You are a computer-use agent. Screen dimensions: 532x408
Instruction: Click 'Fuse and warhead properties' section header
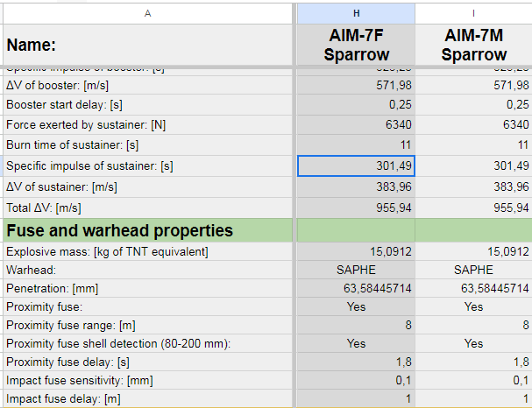147,230
